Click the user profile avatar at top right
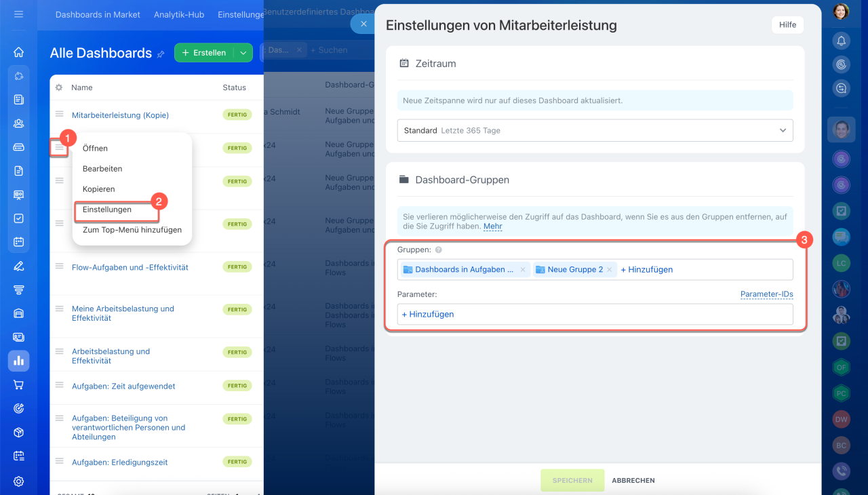The width and height of the screenshot is (868, 495). click(841, 12)
